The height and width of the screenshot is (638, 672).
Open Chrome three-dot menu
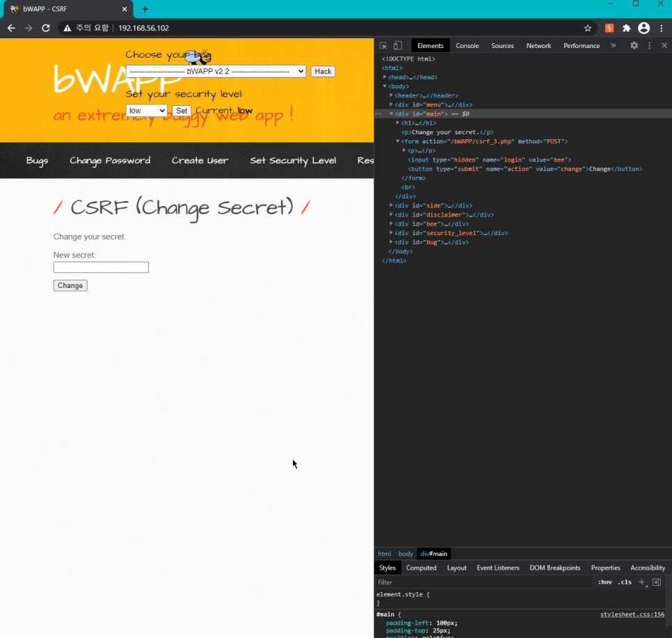click(662, 28)
